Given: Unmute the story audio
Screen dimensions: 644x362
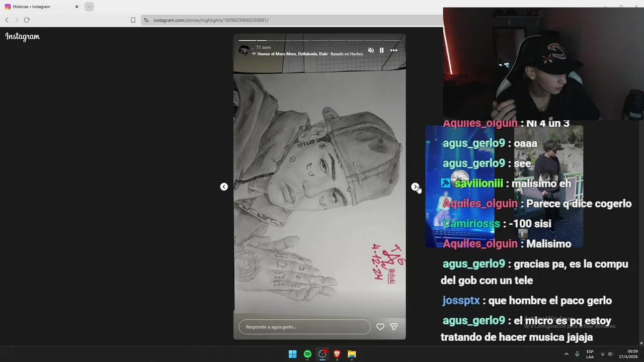Looking at the screenshot, I should tap(371, 50).
